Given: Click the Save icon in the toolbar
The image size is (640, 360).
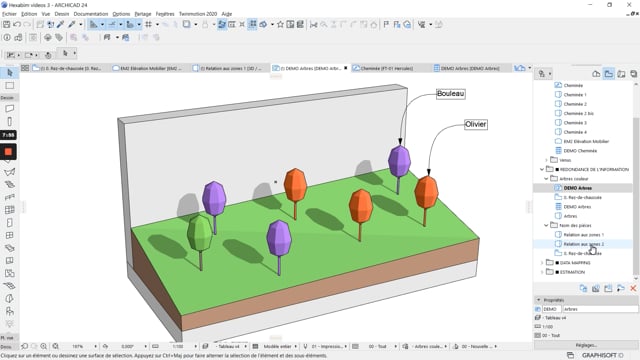Looking at the screenshot, I should 7,24.
